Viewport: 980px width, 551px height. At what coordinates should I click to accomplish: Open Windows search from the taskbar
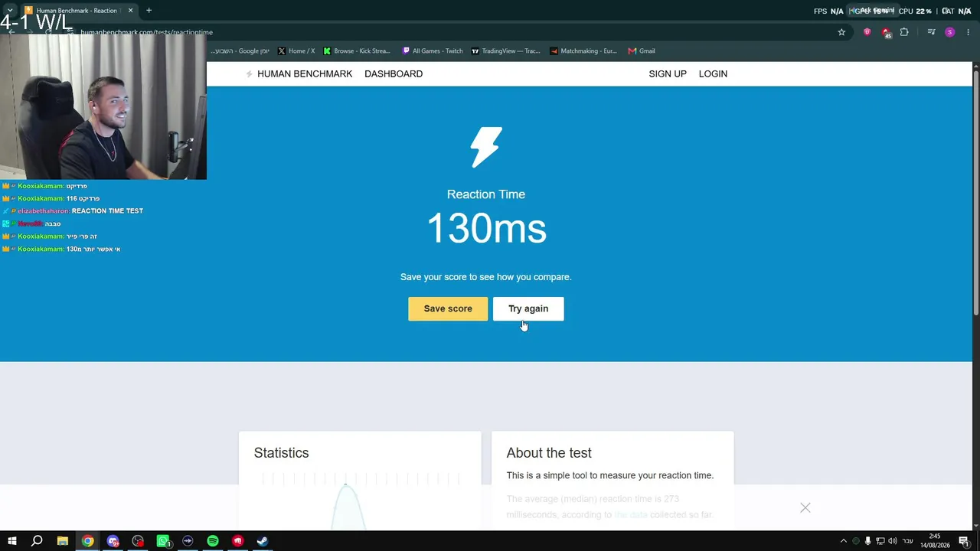[37, 541]
